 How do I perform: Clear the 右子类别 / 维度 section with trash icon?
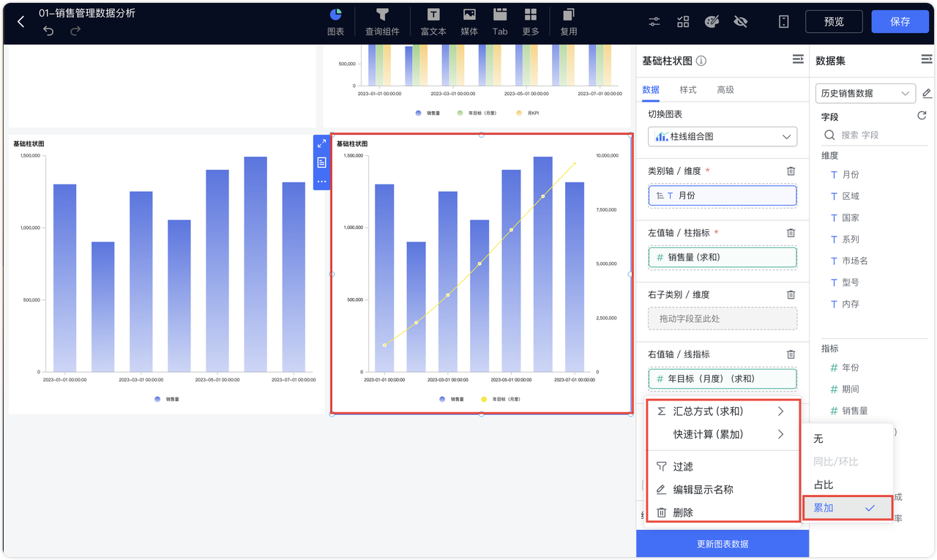pyautogui.click(x=791, y=294)
